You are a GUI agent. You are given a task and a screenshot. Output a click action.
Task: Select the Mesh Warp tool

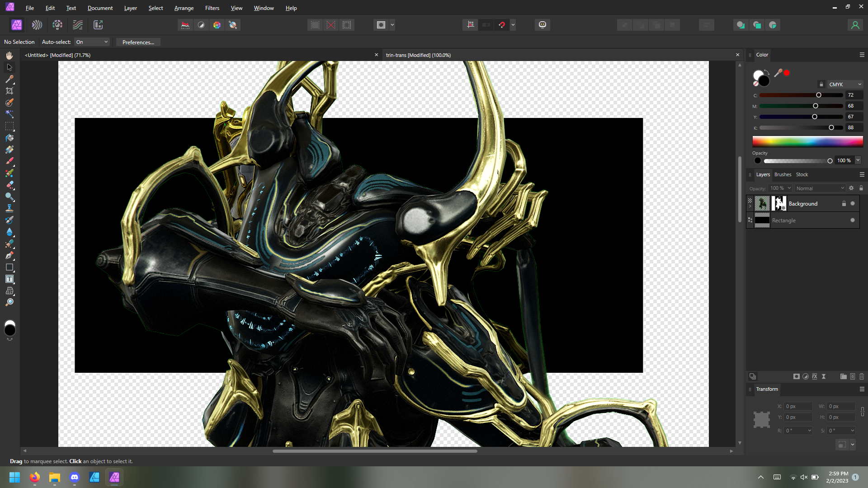9,291
